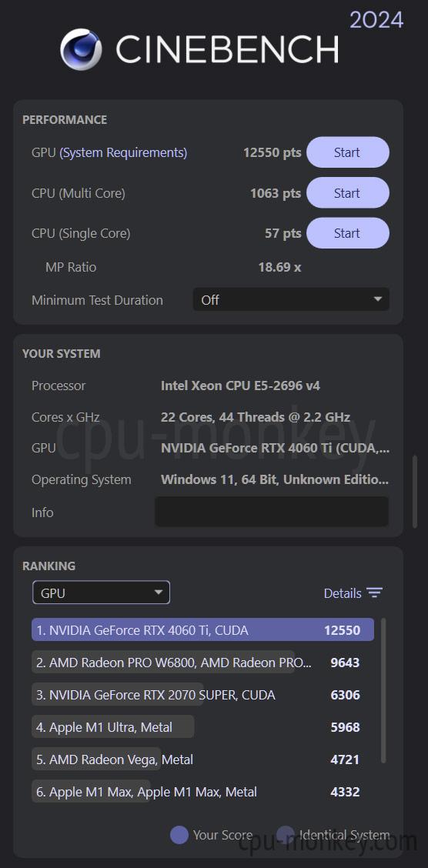Click the Details filter lines icon
The image size is (428, 868).
[375, 593]
